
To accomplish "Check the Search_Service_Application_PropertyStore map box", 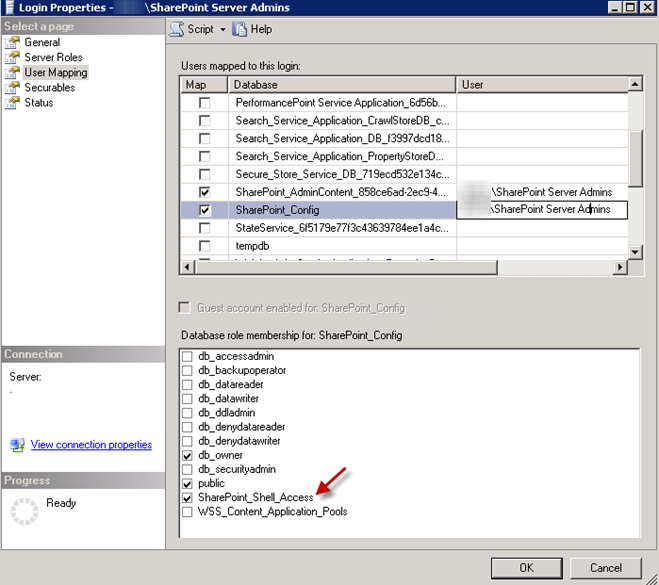I will click(x=205, y=156).
